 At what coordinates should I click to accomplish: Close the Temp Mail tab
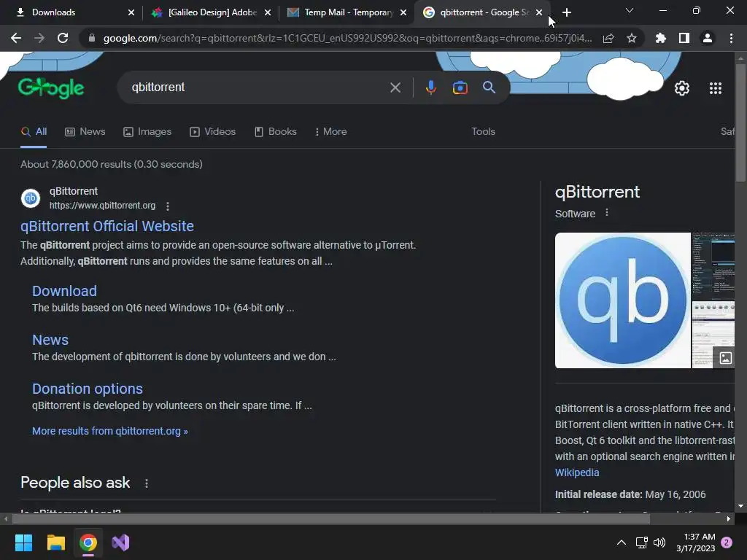point(403,12)
